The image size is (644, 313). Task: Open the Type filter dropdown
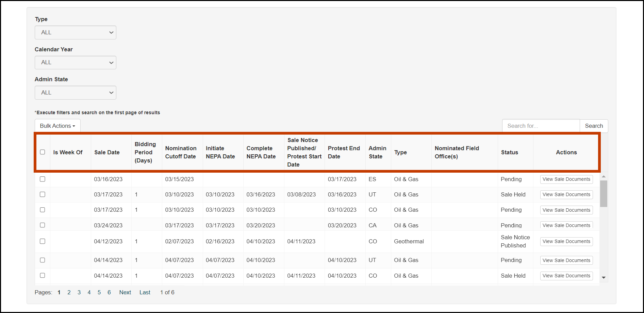point(75,32)
